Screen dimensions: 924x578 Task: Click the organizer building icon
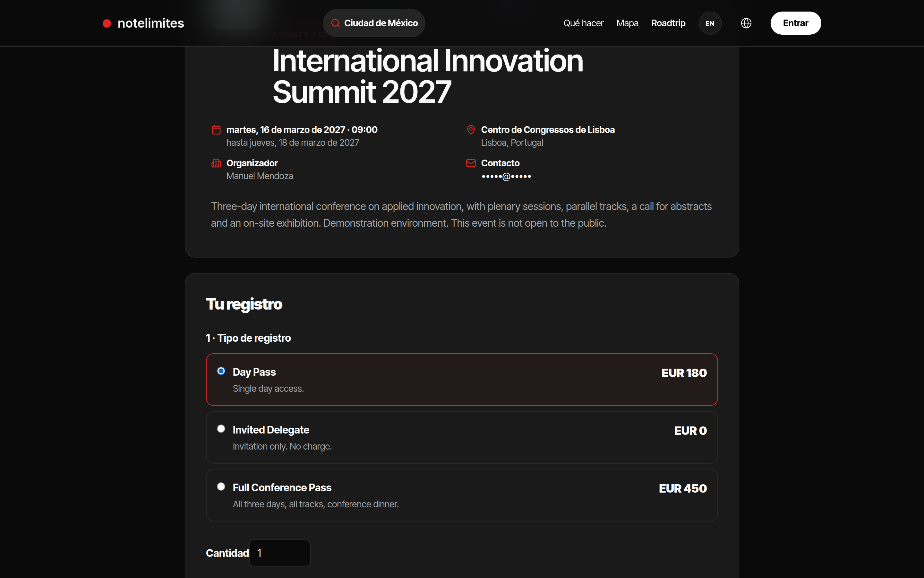click(x=216, y=163)
